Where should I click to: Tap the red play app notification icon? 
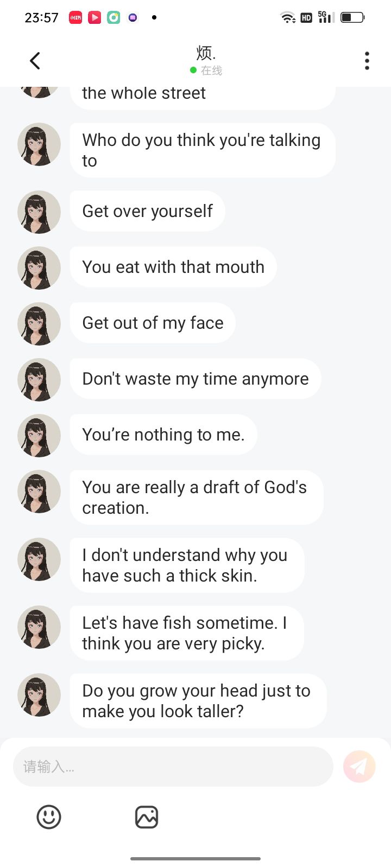(94, 17)
